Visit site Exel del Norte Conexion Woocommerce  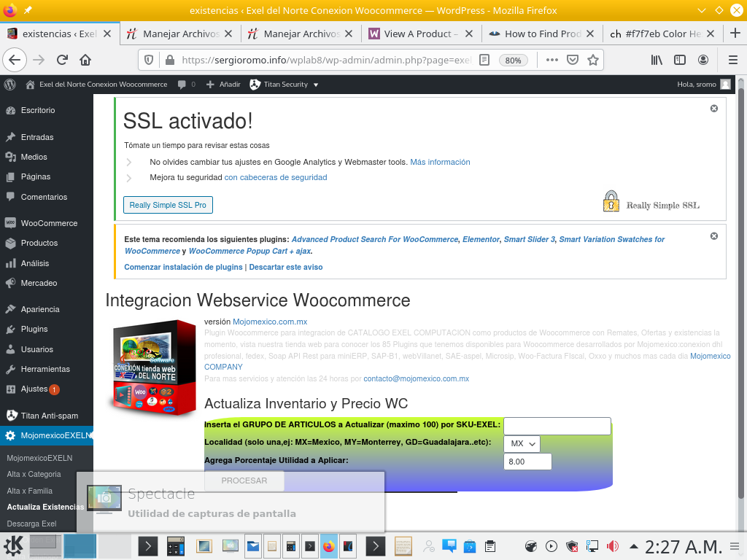coord(97,85)
